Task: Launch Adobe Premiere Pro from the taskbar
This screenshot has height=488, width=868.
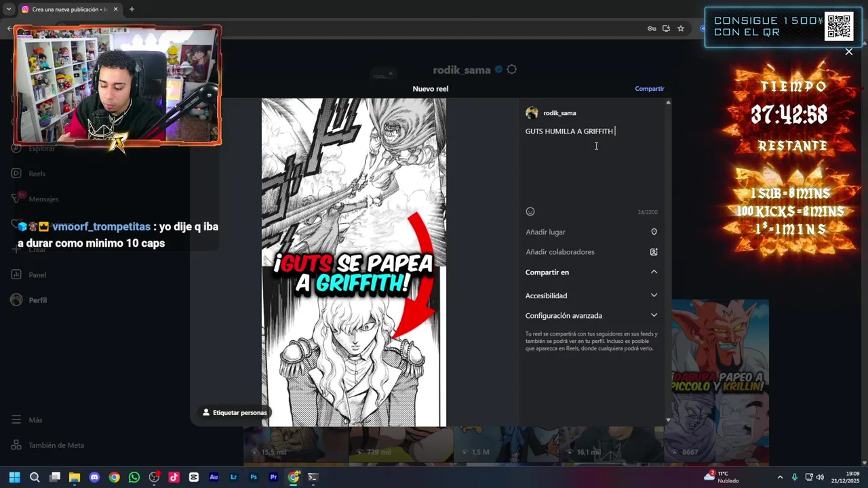Action: click(x=273, y=477)
